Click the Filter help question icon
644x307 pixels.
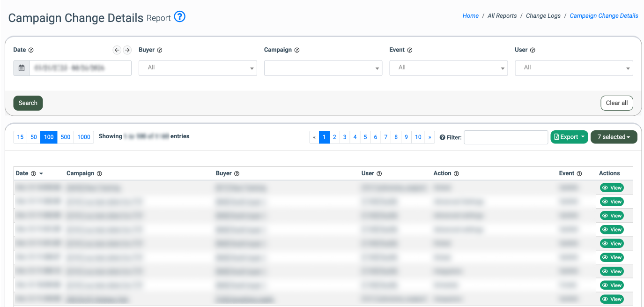[x=442, y=137]
